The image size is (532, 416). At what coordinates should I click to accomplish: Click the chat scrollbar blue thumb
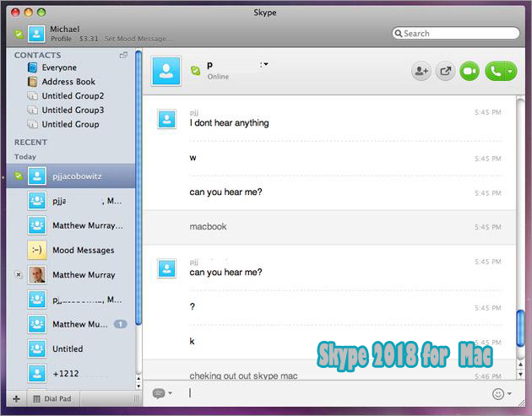pyautogui.click(x=520, y=328)
